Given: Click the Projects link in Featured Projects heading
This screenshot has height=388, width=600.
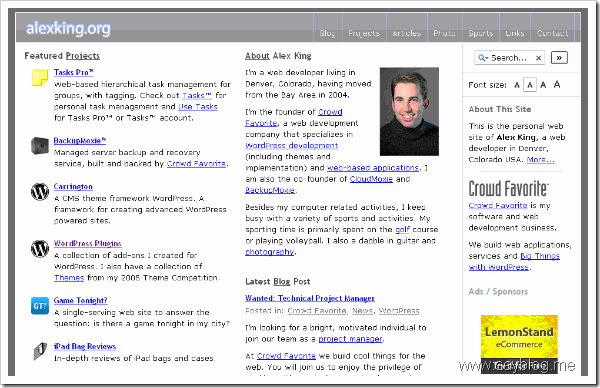Looking at the screenshot, I should coord(83,56).
